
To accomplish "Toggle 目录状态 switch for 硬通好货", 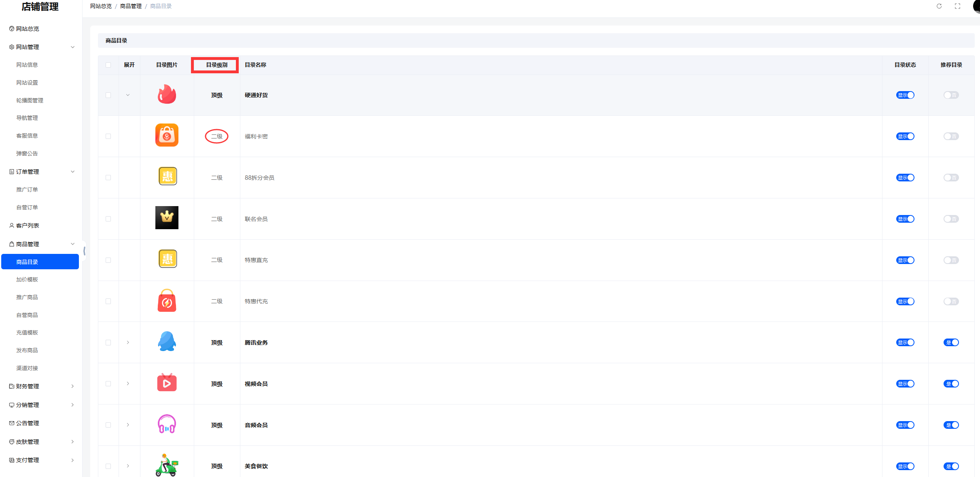I will pos(905,95).
